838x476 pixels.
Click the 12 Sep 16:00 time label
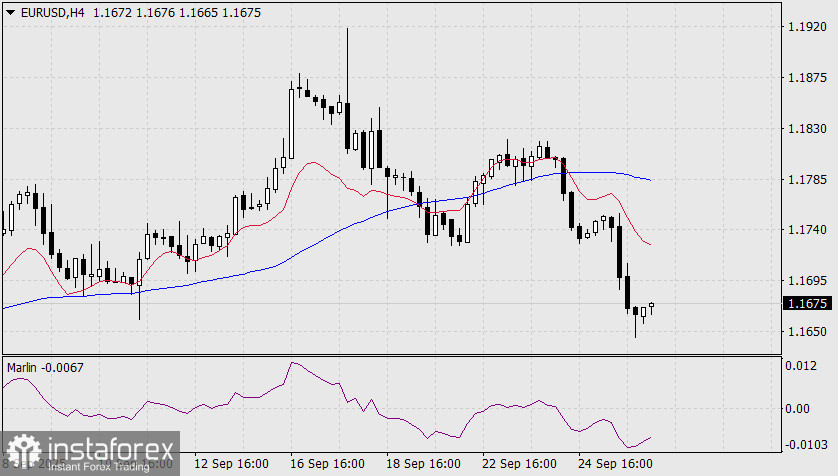click(231, 464)
